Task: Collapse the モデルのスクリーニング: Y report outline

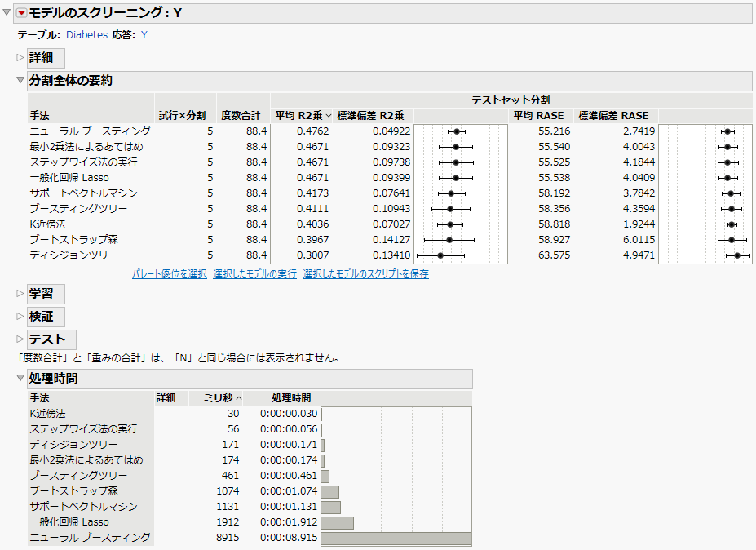Action: point(7,12)
